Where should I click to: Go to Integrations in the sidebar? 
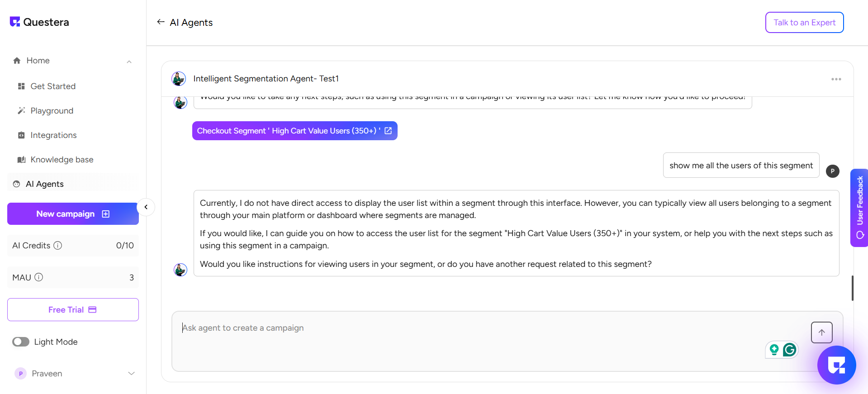pyautogui.click(x=53, y=135)
